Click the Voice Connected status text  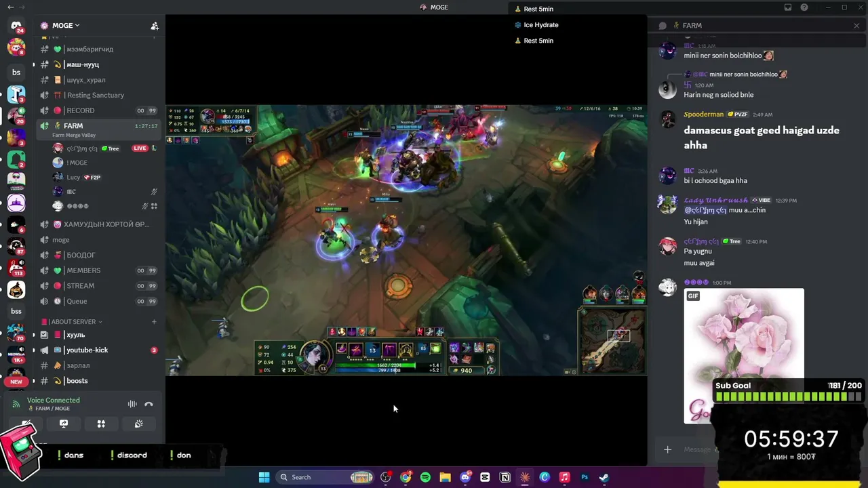pyautogui.click(x=54, y=400)
